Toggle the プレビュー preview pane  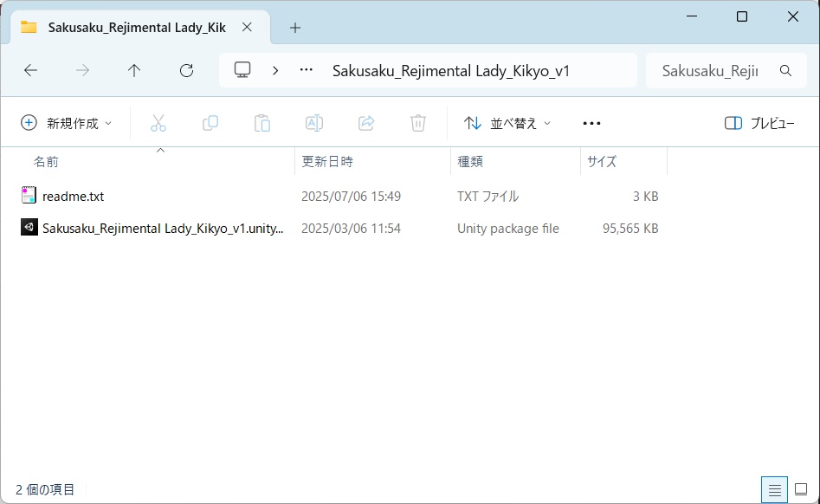click(x=759, y=123)
